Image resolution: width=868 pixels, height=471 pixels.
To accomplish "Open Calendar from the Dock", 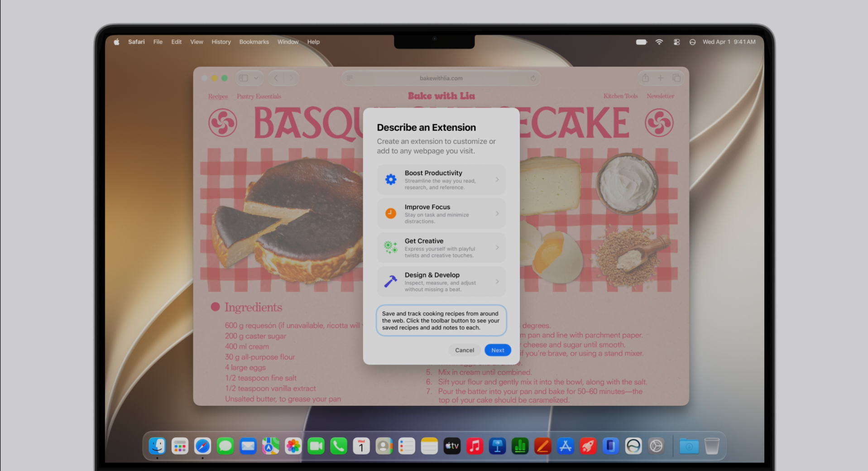I will (361, 447).
